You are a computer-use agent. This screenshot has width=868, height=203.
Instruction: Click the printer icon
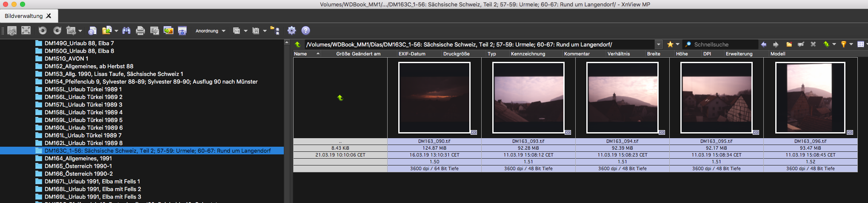point(140,31)
